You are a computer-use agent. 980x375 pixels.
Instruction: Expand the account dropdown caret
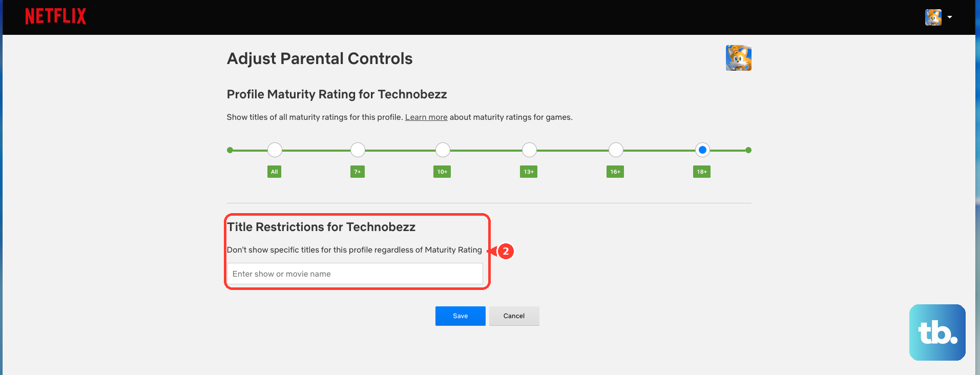[x=949, y=17]
